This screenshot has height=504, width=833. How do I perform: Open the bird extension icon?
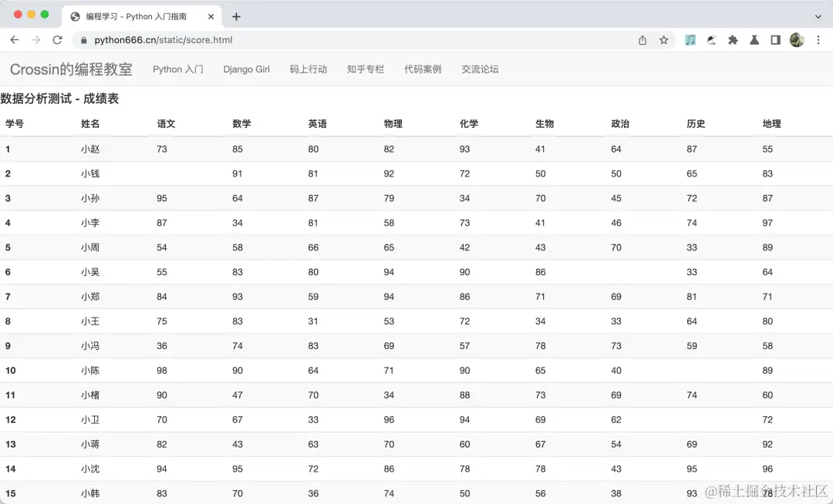[711, 40]
